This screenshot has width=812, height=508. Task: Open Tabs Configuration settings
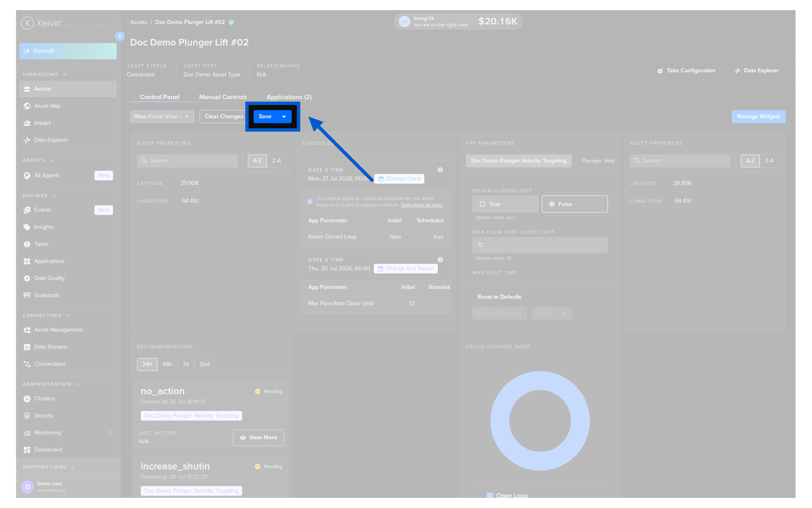(686, 71)
